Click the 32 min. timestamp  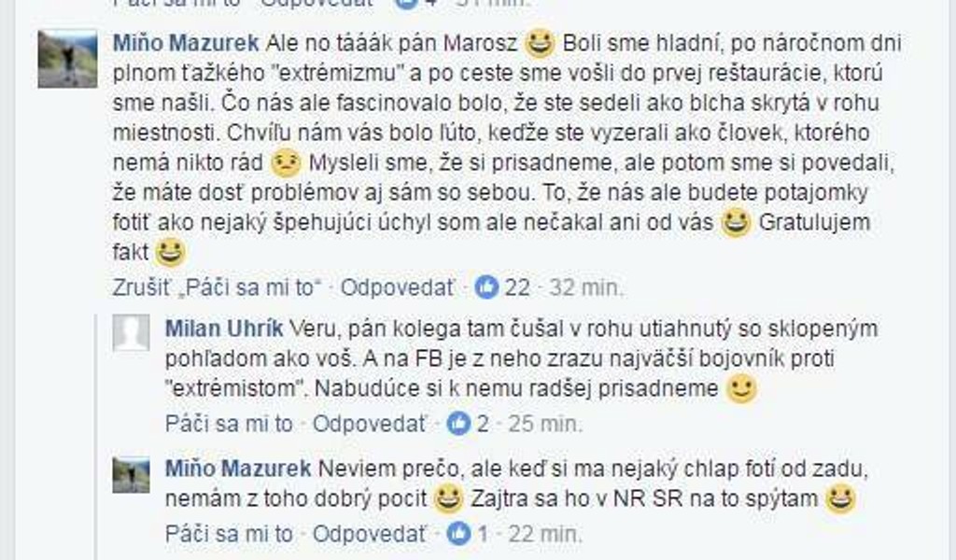586,287
